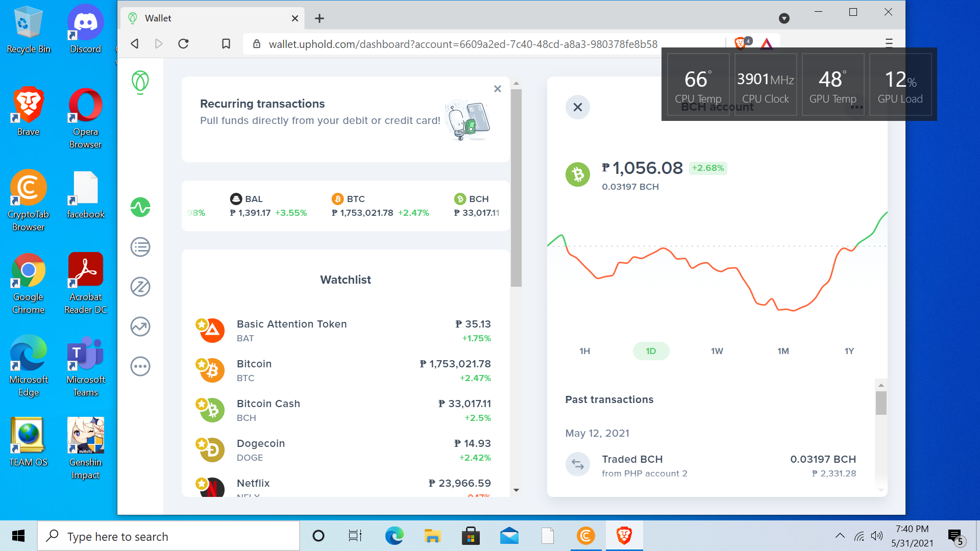Click the Brave Rewards triangle icon
Screen dimensions: 980x551
tap(766, 44)
